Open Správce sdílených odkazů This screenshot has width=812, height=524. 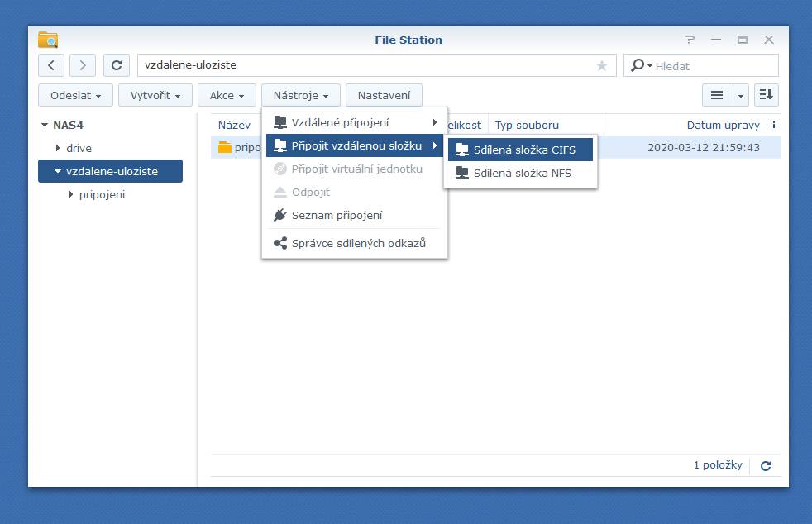click(x=357, y=243)
